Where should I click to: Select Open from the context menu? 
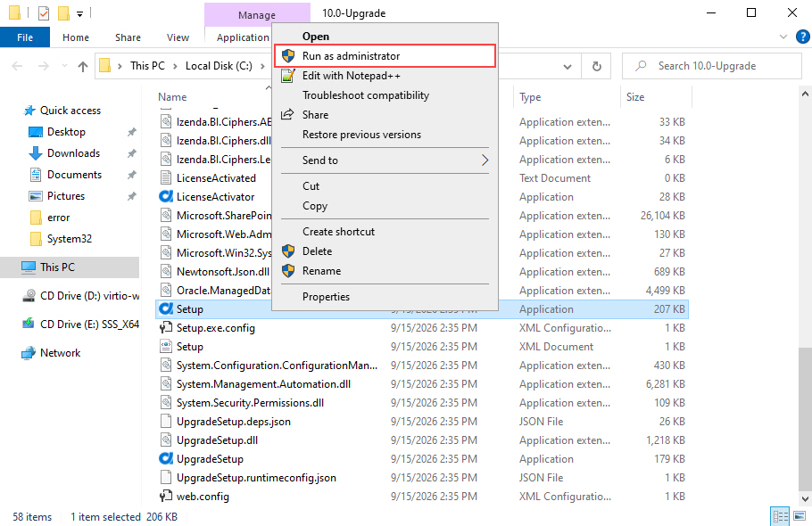tap(385, 37)
